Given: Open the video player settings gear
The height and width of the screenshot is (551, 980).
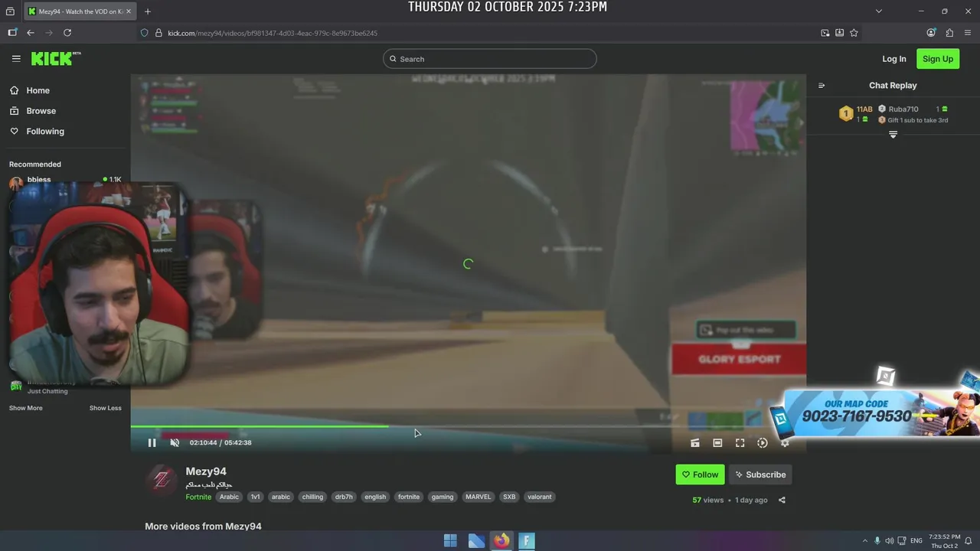Looking at the screenshot, I should point(784,442).
